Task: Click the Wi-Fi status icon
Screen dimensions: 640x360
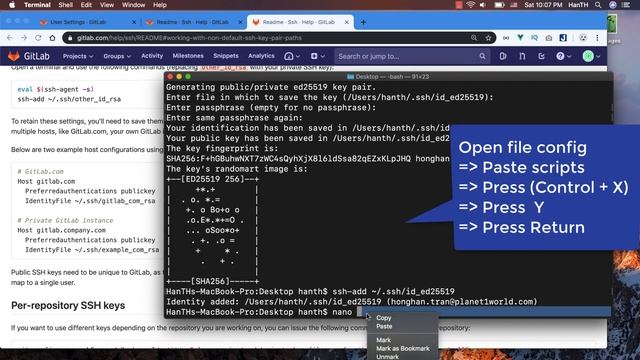Action: (471, 5)
